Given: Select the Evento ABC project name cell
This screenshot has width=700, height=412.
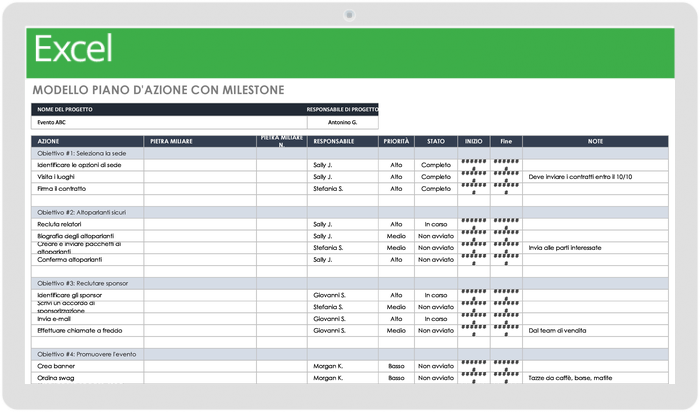Looking at the screenshot, I should (169, 122).
